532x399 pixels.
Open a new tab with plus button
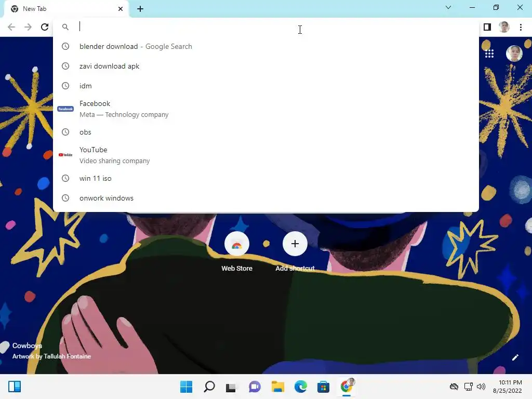[140, 9]
